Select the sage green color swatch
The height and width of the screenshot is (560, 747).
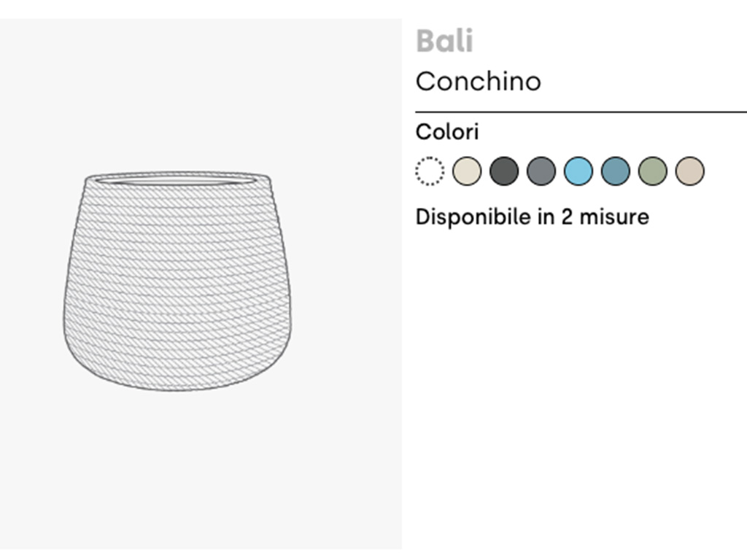(653, 171)
